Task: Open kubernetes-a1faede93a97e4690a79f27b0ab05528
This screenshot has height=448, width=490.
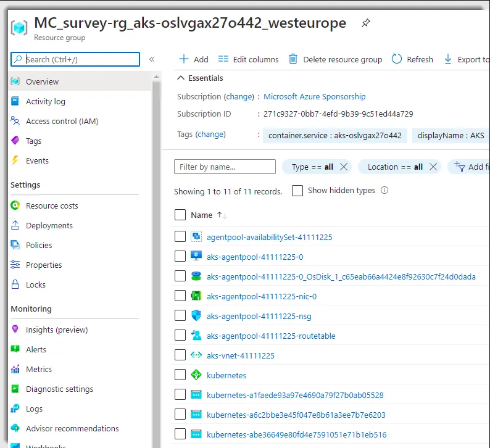Action: click(295, 395)
